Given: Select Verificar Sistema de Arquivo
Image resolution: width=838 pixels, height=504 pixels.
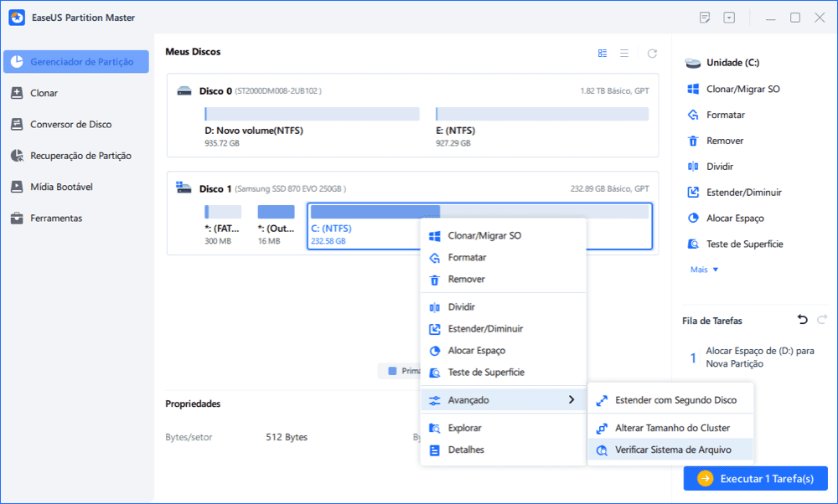Looking at the screenshot, I should [670, 450].
